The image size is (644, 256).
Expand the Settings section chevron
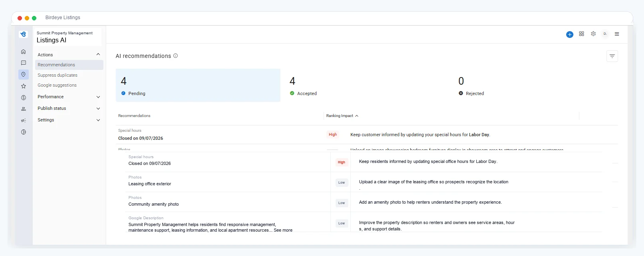point(98,120)
